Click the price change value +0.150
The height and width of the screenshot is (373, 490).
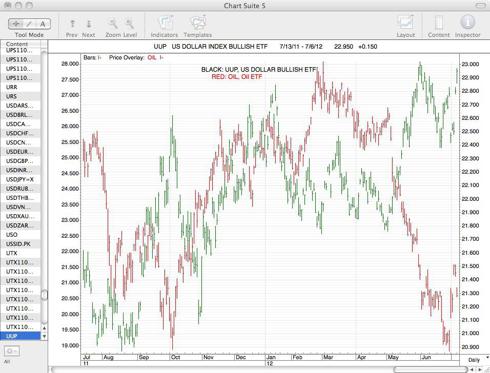pyautogui.click(x=368, y=46)
